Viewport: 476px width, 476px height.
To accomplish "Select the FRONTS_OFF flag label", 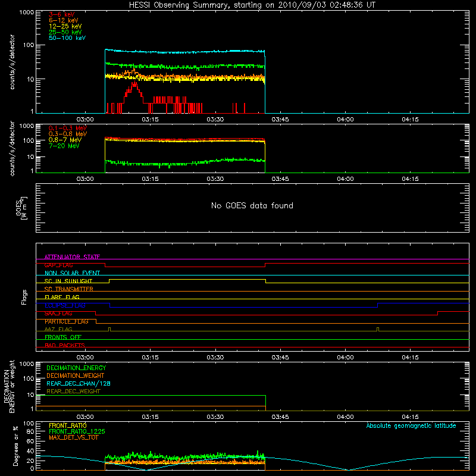I will (63, 337).
